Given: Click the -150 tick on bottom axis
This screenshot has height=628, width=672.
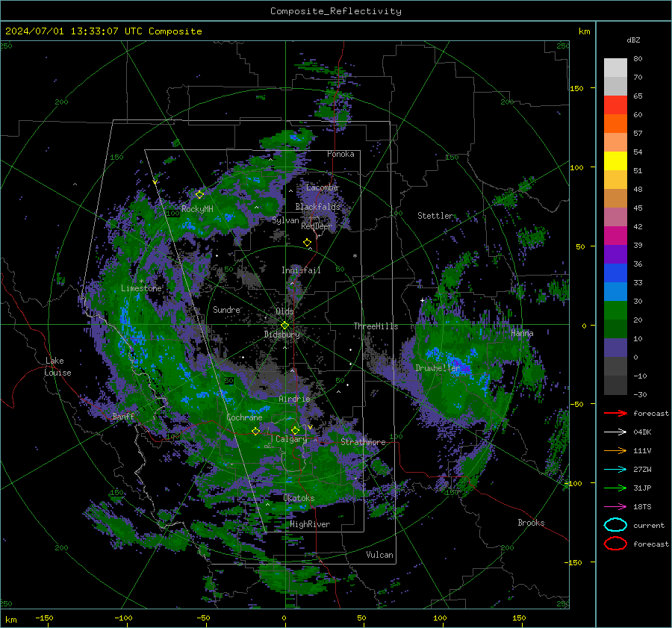Looking at the screenshot, I should pyautogui.click(x=44, y=618).
